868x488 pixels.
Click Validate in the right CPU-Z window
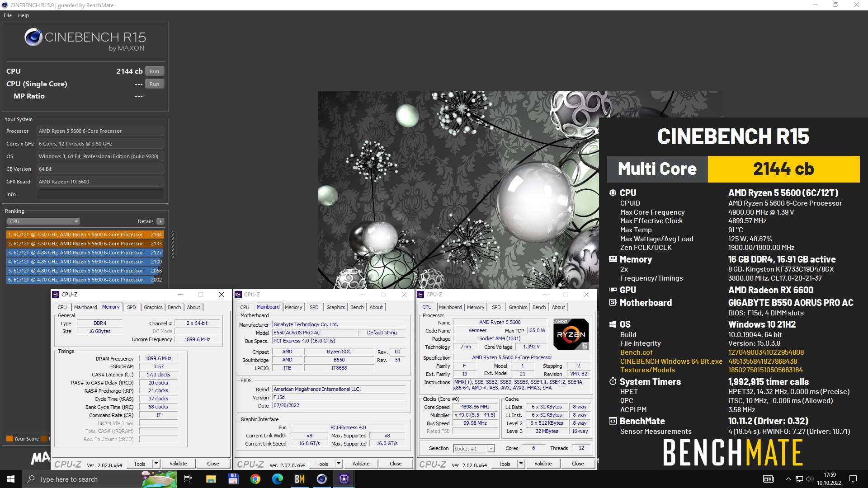point(543,464)
